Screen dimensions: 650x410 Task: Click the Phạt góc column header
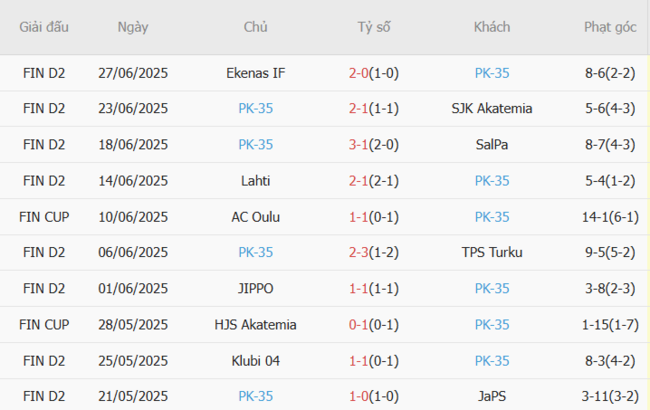coord(610,27)
